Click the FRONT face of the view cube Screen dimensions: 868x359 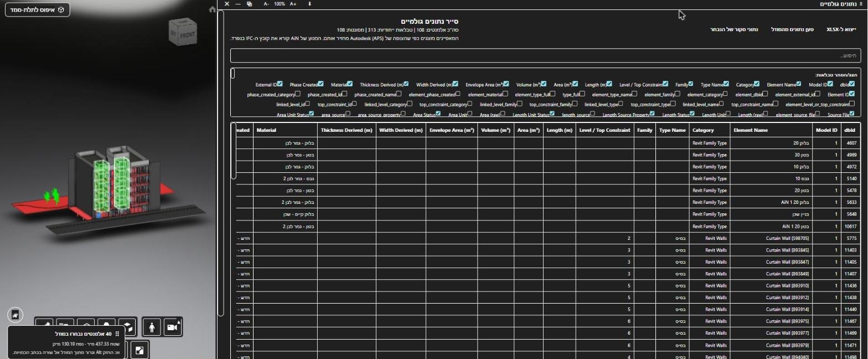(188, 34)
